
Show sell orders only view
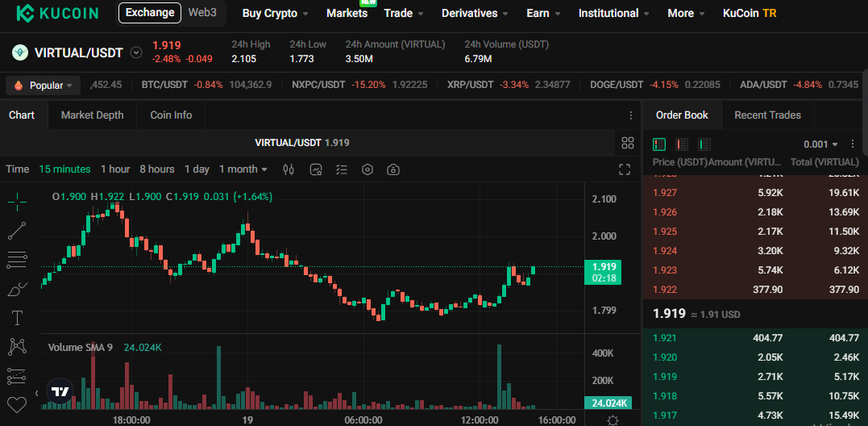[682, 144]
